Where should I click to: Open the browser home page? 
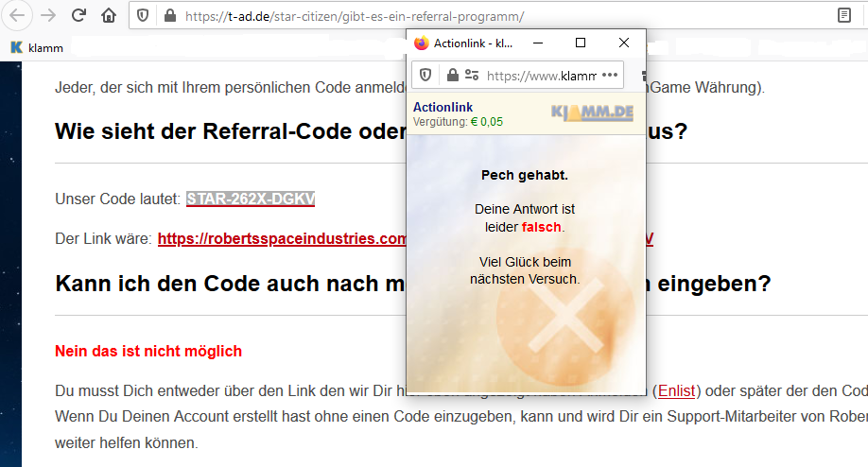(x=110, y=16)
